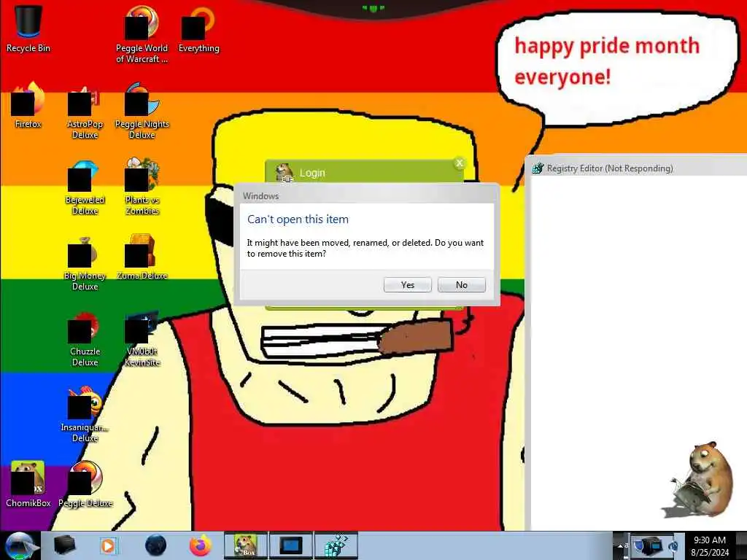Open the black folder taskbar icon
Screen dimensions: 747x560
point(64,545)
